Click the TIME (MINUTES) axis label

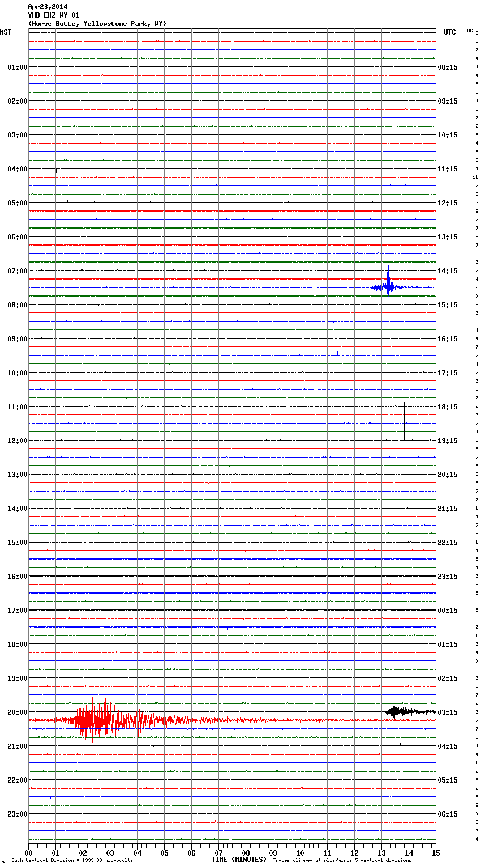coord(239,860)
